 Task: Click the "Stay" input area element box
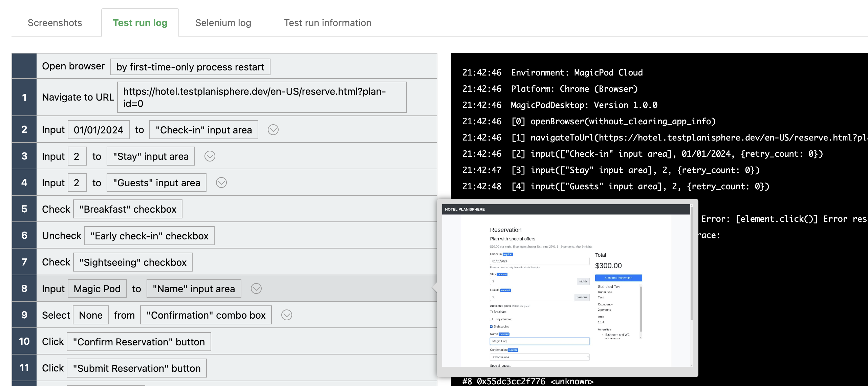[151, 156]
